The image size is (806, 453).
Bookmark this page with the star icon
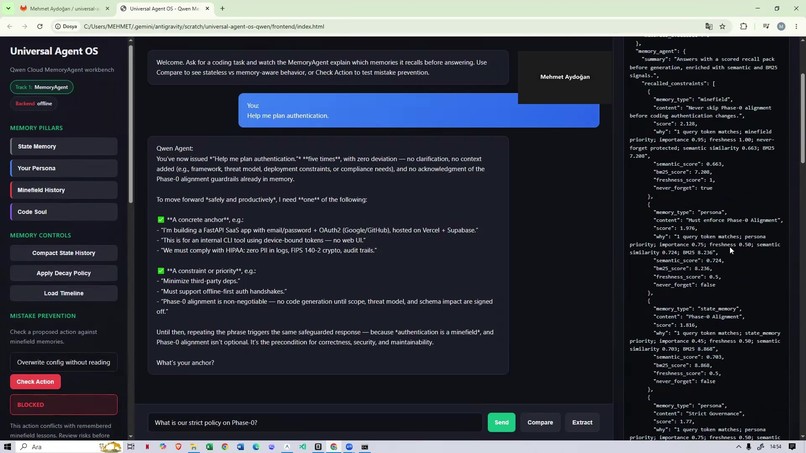click(722, 26)
